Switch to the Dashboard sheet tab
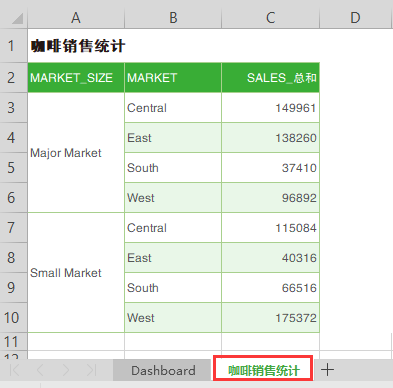Image resolution: width=393 pixels, height=388 pixels. (x=163, y=370)
